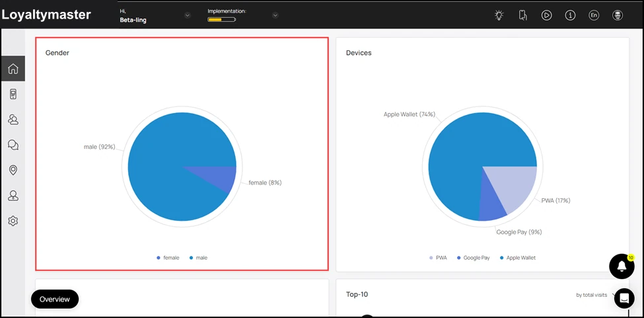
Task: Click the 'female (8%)' chart label
Action: tap(266, 183)
